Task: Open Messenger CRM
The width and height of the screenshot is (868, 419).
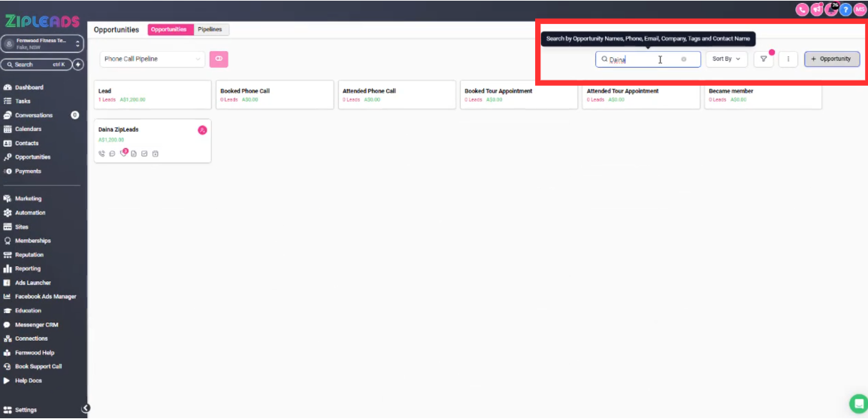Action: click(37, 325)
